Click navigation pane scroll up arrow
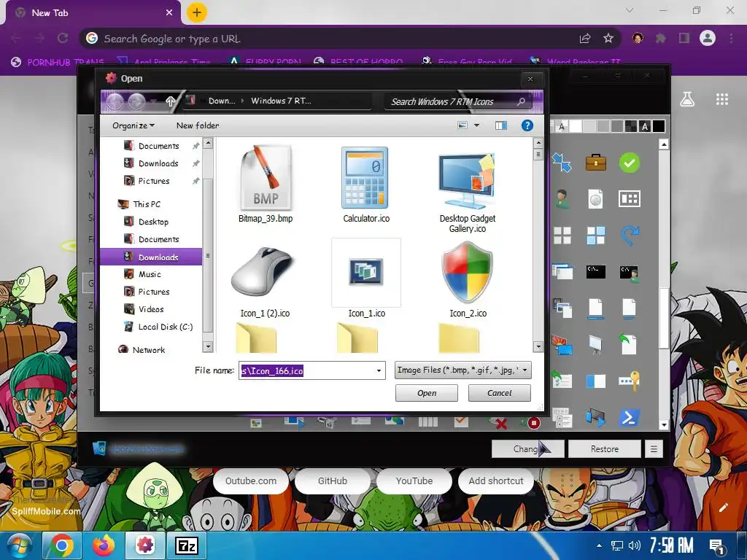 208,143
